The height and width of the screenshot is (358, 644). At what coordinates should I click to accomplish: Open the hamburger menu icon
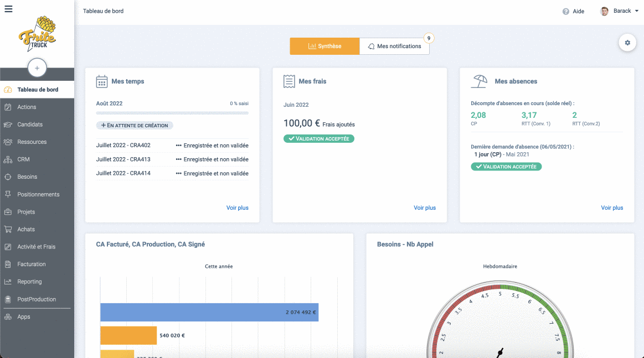tap(8, 9)
